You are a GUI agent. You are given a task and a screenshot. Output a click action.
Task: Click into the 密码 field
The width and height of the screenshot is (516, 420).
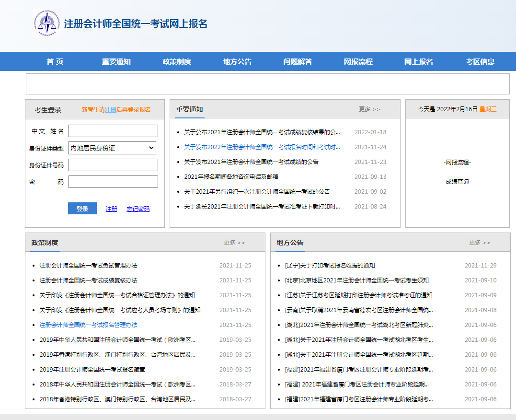[x=113, y=182]
